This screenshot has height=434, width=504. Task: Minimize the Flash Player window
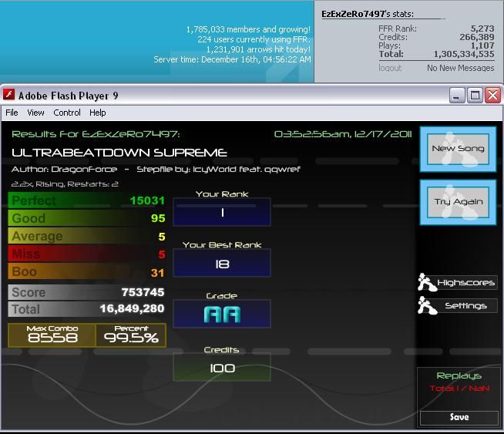click(458, 96)
